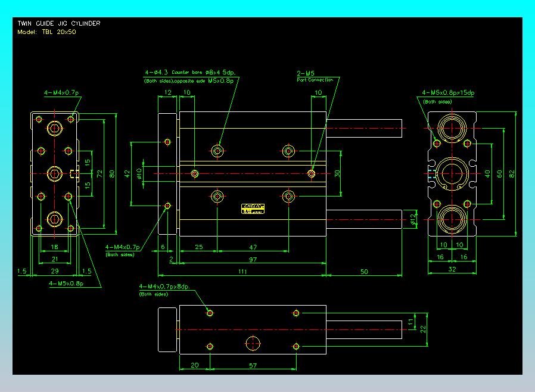535x392 pixels.
Task: Select the 32 width dimension on right view
Action: [x=451, y=269]
